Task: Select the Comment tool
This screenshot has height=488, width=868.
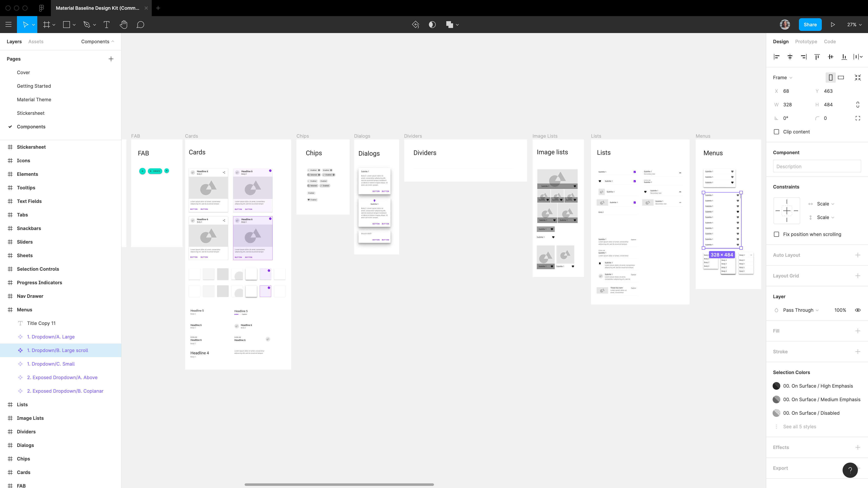Action: click(x=140, y=25)
